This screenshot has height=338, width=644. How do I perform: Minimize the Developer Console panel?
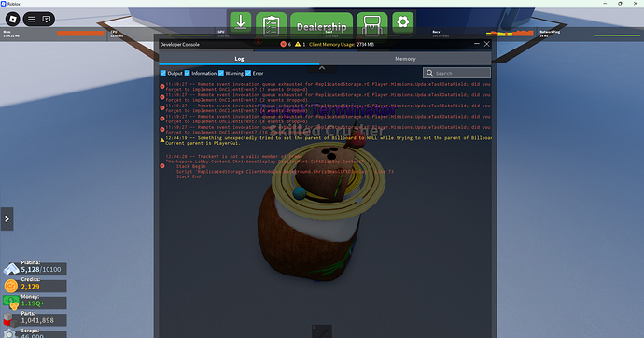point(476,44)
